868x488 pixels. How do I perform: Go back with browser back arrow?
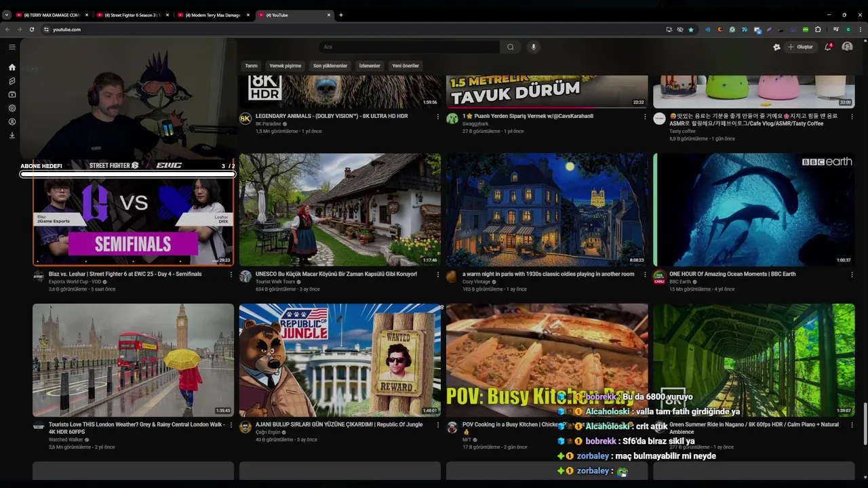click(8, 29)
